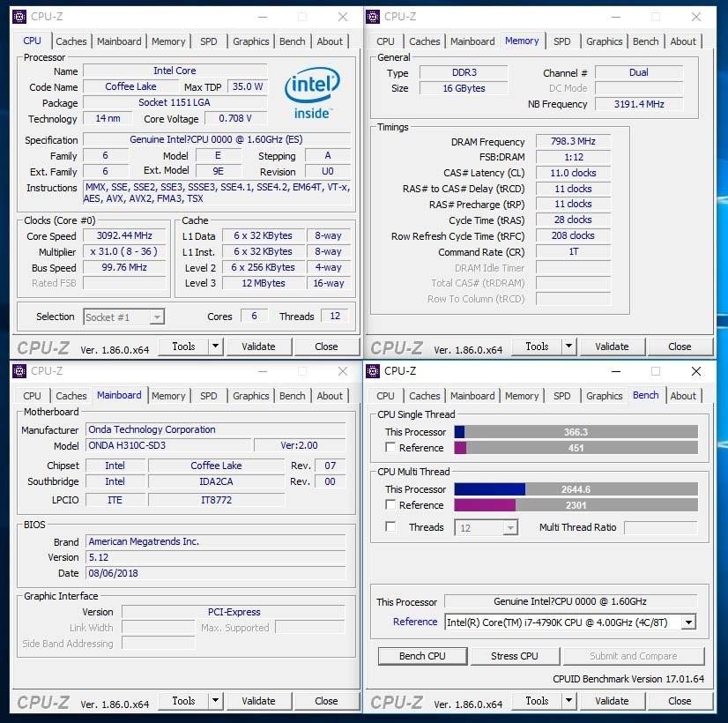
Task: Enable Reference checkbox under CPU Single Thread
Action: pos(389,448)
